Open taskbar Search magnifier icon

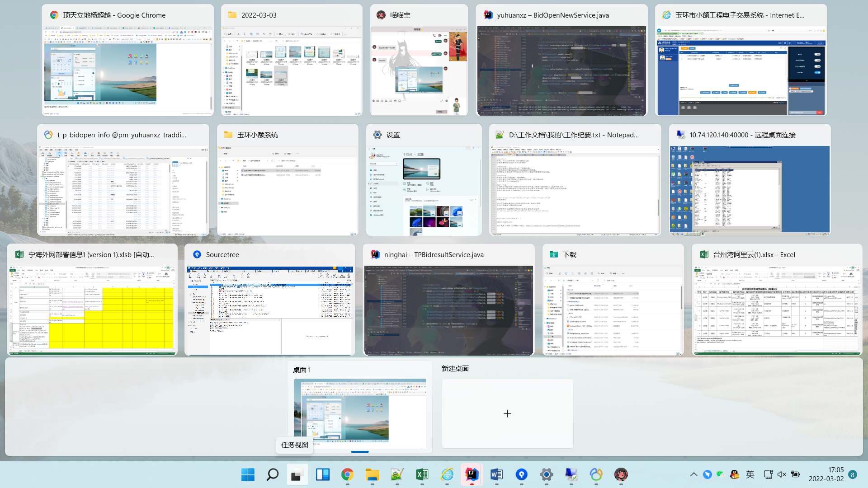point(273,474)
